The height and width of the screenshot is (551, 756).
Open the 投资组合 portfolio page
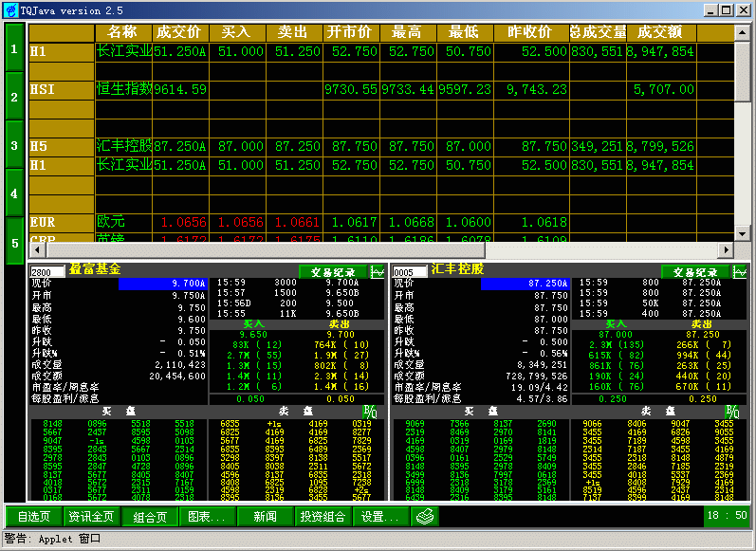pos(323,516)
